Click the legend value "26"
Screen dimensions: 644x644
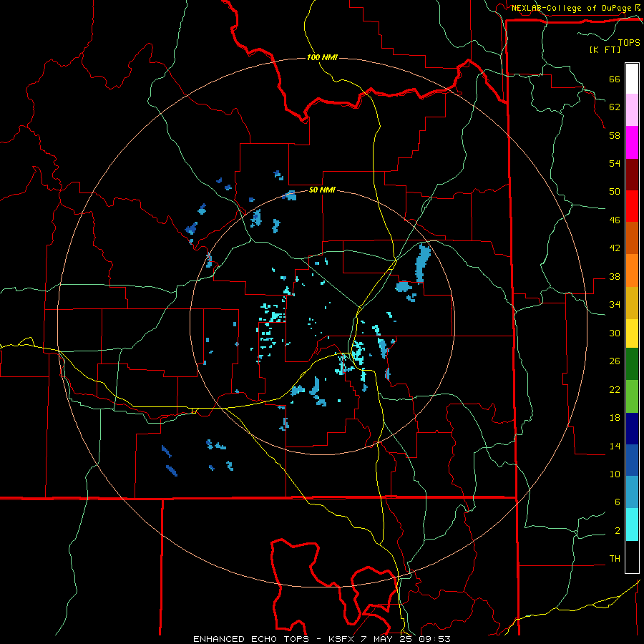point(615,361)
